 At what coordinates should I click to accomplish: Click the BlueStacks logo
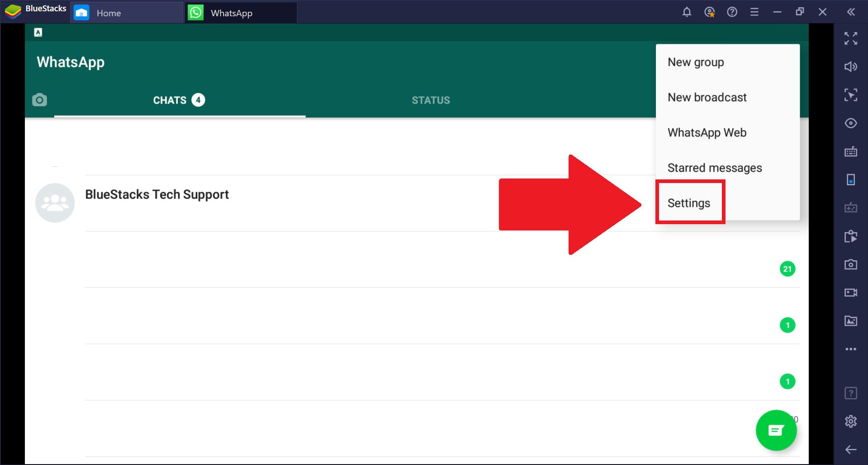[13, 11]
